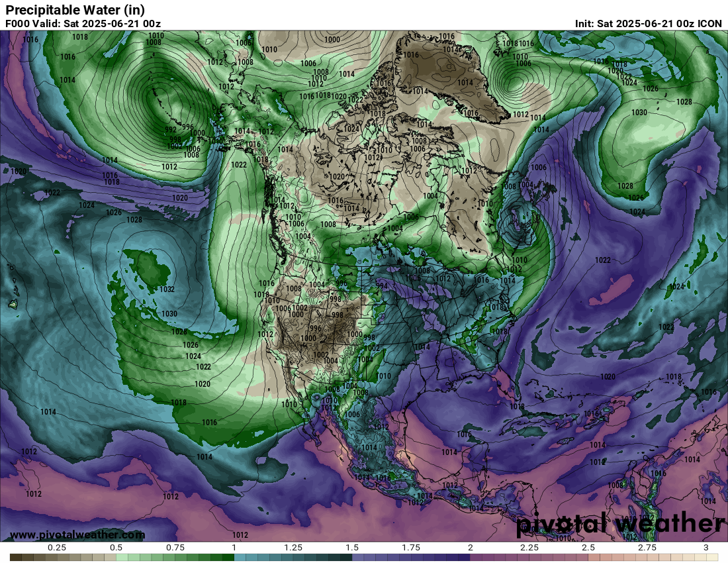The width and height of the screenshot is (728, 563).
Task: Click the "Precipitable Water (in)" title
Action: [x=75, y=10]
